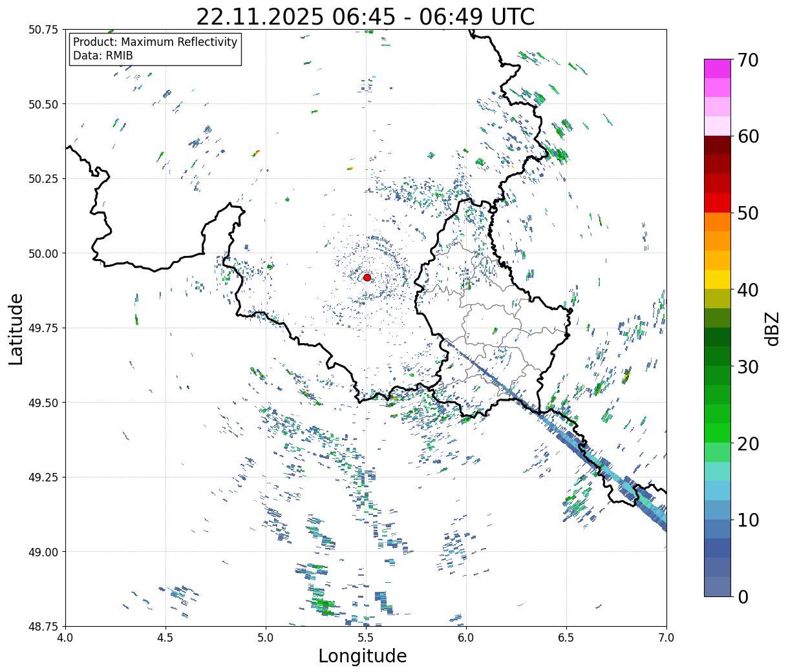Click the latitude tick label 49.50
Viewport: 788px width, 672px height.
[x=43, y=403]
